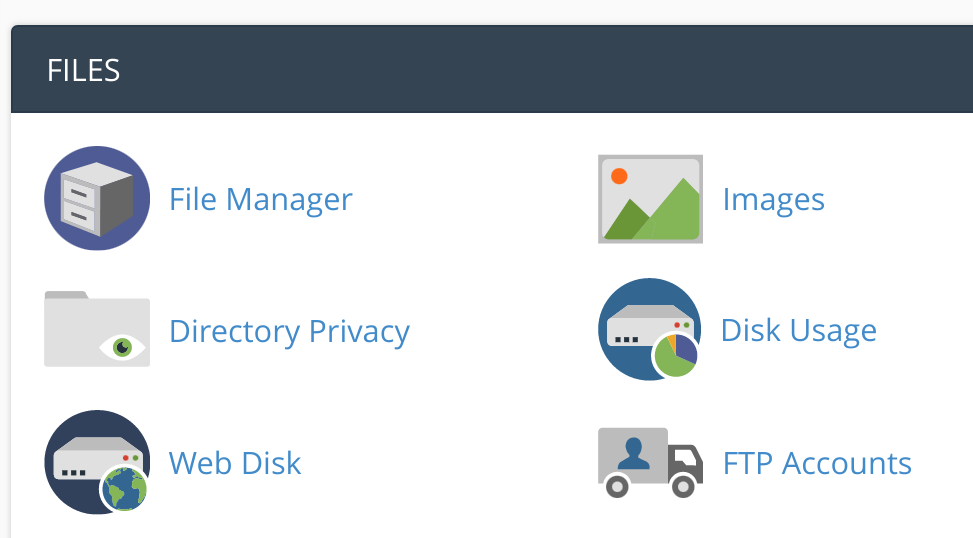Open the File Manager link
Viewport: 973px width, 538px height.
260,199
